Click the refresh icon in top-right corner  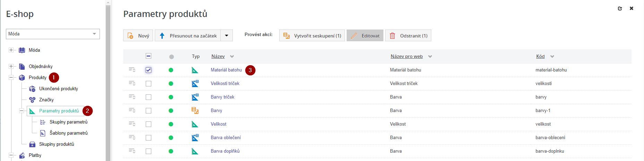(x=620, y=8)
